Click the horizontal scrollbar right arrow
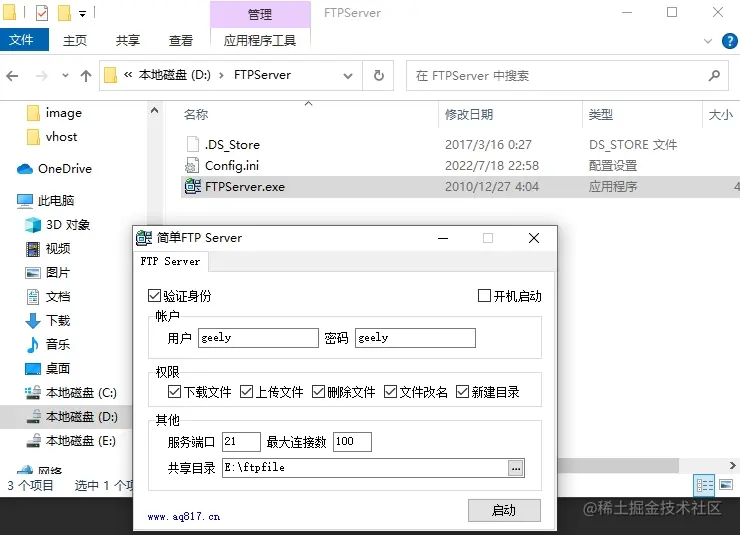Screen dimensions: 740x535 [732, 465]
